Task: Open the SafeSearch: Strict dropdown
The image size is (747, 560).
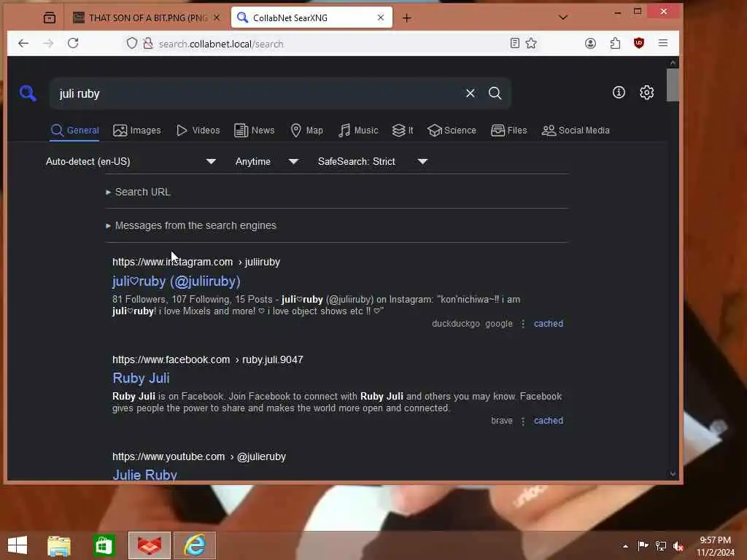Action: [x=372, y=161]
